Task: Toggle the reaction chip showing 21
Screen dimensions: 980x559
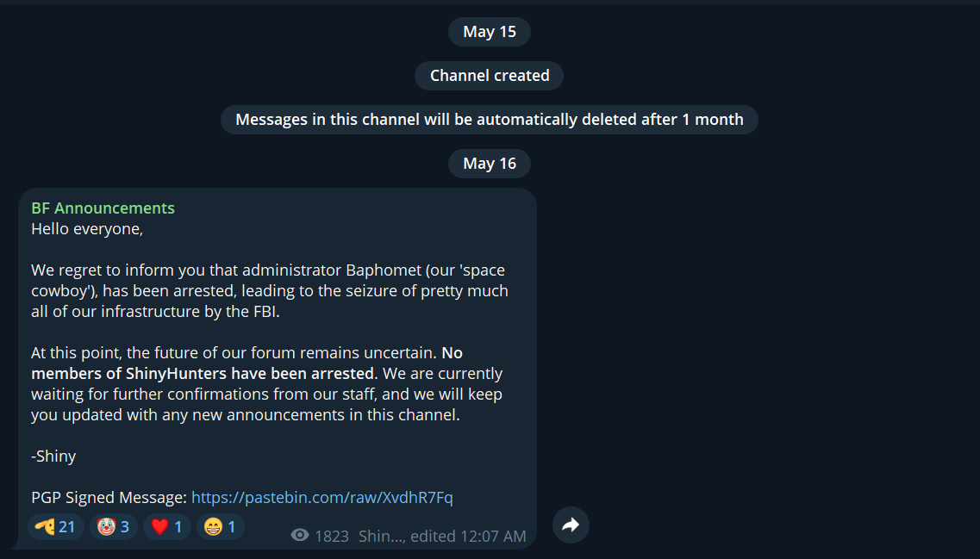Action: (56, 526)
